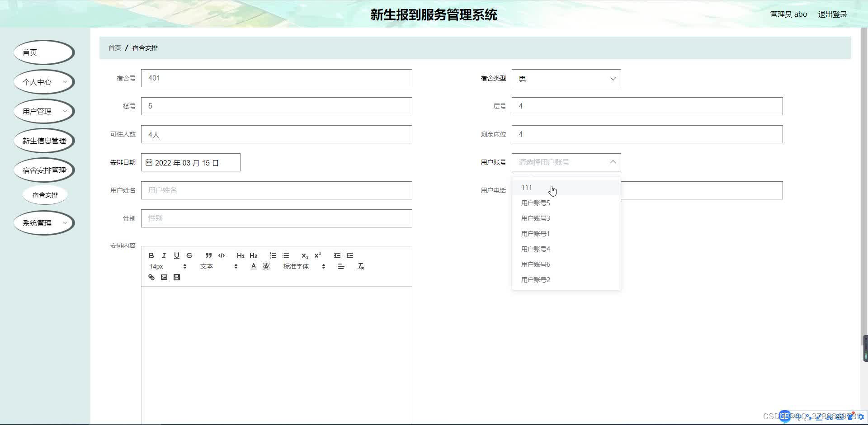Image resolution: width=868 pixels, height=425 pixels.
Task: Toggle underline formatting in editor
Action: 177,255
